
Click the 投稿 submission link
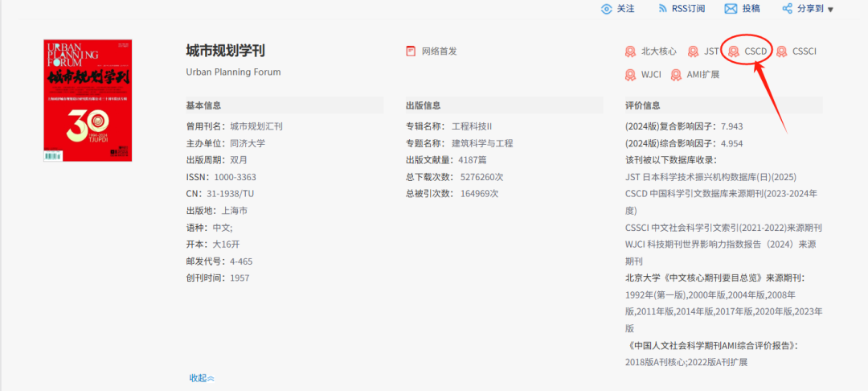[x=751, y=9]
